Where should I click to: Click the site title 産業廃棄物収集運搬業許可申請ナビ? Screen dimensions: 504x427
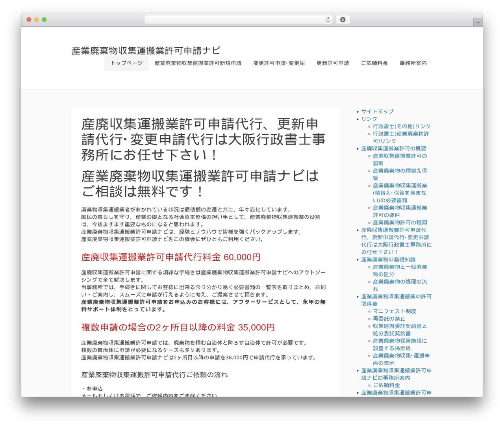pyautogui.click(x=146, y=51)
